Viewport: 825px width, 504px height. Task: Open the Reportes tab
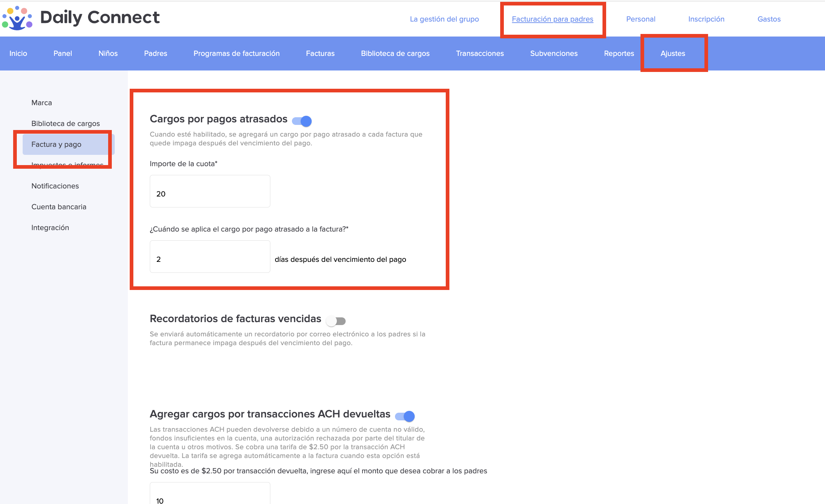619,53
